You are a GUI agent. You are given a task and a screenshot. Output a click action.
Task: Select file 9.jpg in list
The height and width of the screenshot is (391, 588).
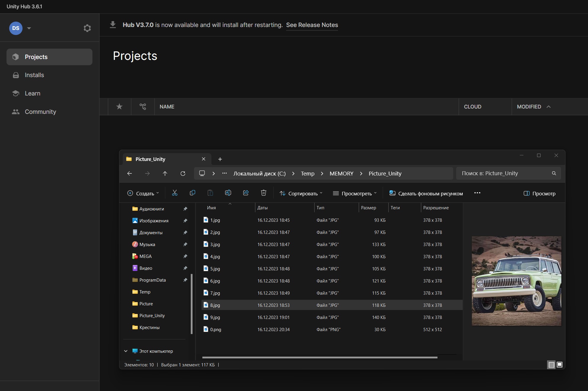332,317
